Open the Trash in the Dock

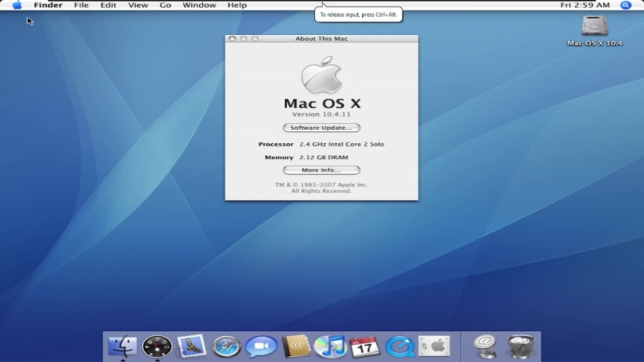tap(521, 346)
